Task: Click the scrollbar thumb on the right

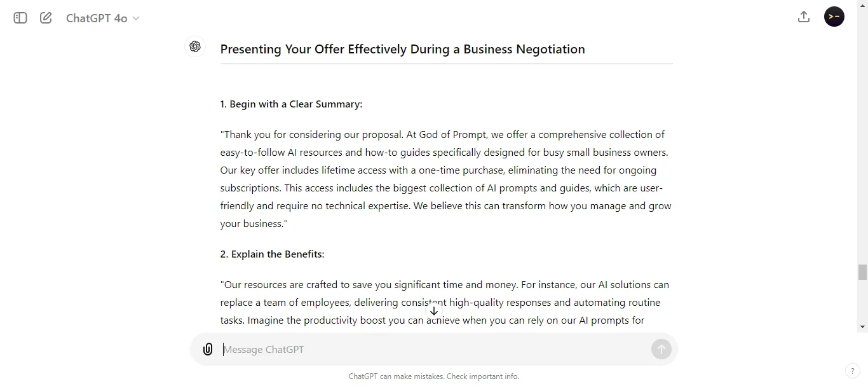Action: (x=862, y=272)
